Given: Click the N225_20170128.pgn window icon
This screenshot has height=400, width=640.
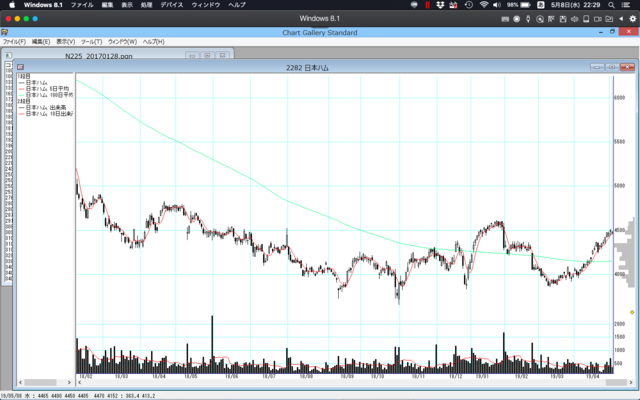Looking at the screenshot, I should click(8, 56).
